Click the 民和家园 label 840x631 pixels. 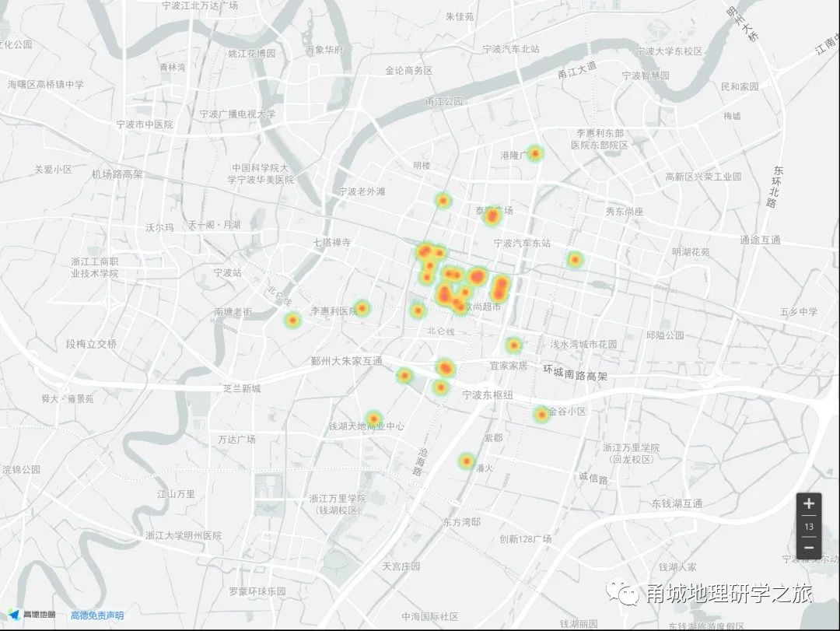coord(740,86)
